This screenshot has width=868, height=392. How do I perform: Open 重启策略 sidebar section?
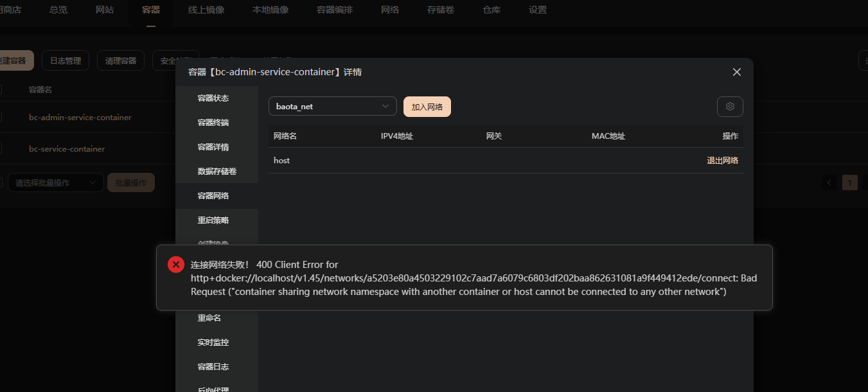[213, 220]
